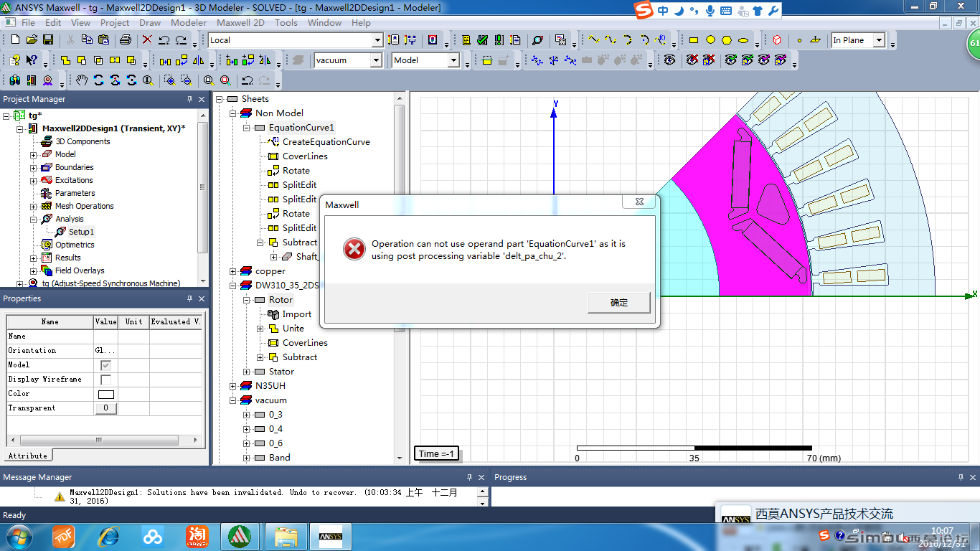Select Setup1 in the Project Manager

[81, 232]
